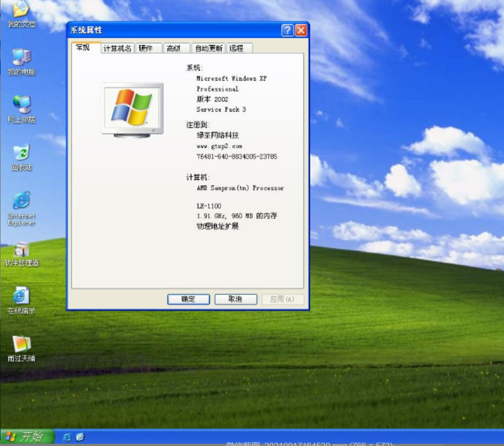Click the 系统属性 title bar text
The height and width of the screenshot is (446, 504).
[86, 30]
